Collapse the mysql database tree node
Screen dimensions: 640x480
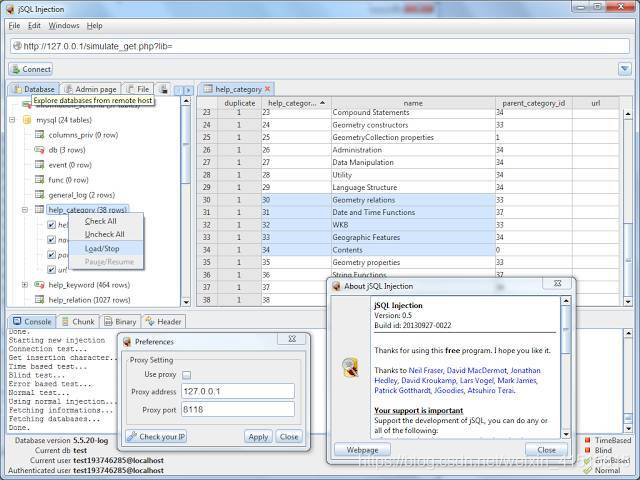pos(12,120)
